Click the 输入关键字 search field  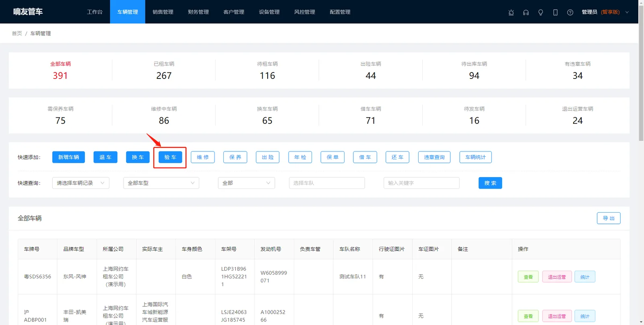tap(421, 183)
